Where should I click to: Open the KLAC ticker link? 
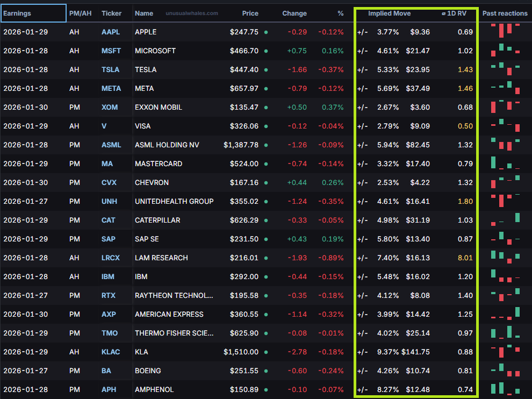click(x=111, y=352)
